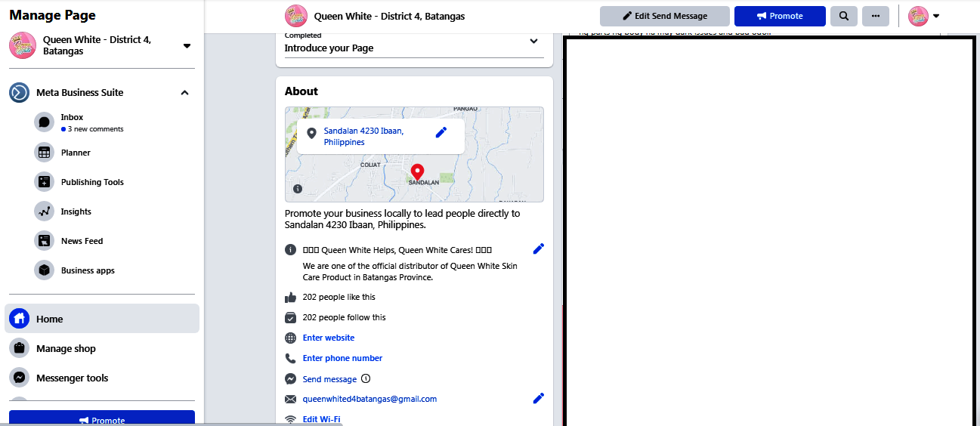Open the Inbox icon in Meta Business Suite
Screen dimensions: 980x426
(44, 122)
